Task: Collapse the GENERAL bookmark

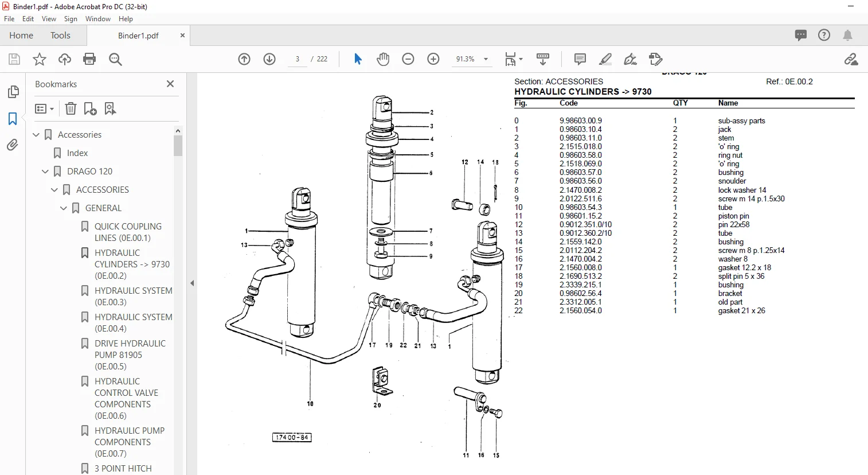Action: pos(64,208)
